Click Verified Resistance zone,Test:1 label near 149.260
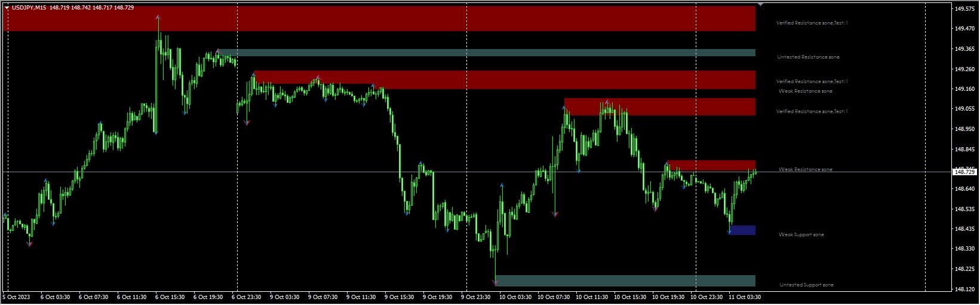The width and height of the screenshot is (980, 305). tap(812, 82)
